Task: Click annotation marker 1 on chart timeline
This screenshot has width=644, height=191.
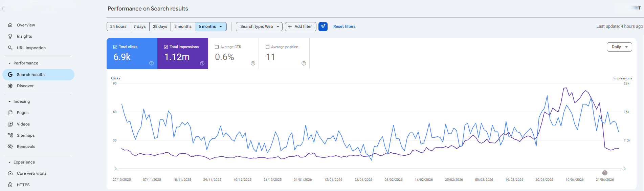Action: [605, 173]
